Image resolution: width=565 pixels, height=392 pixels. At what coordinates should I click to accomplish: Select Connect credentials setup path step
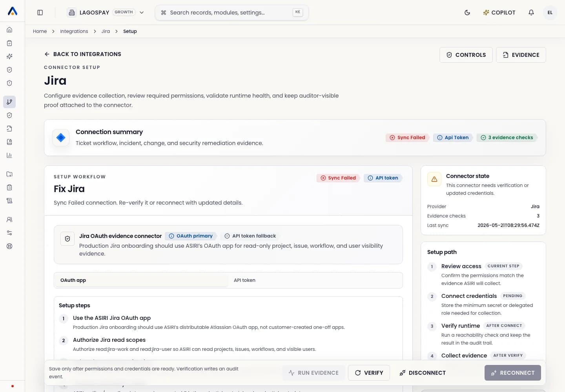(x=483, y=304)
